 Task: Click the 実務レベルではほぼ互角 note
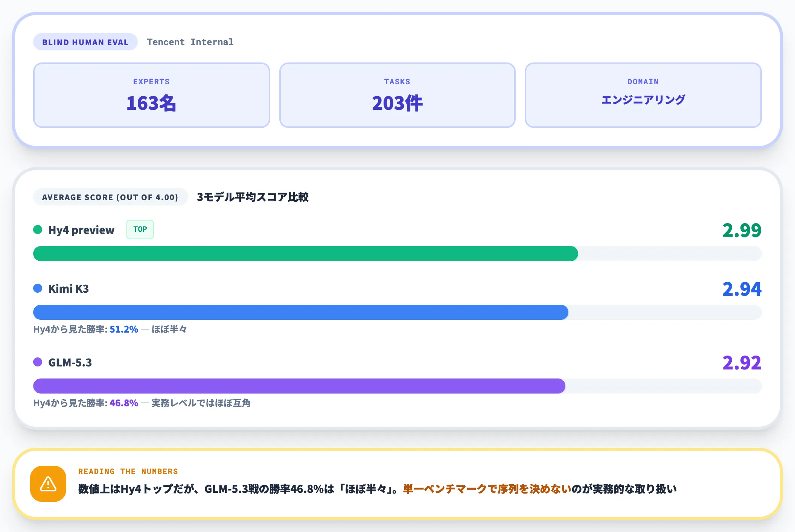click(201, 403)
